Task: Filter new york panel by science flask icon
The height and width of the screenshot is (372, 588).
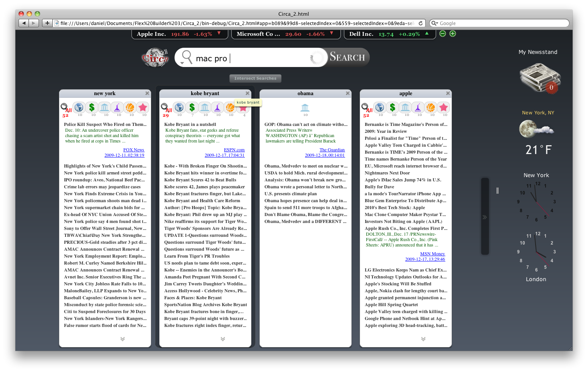Action: [117, 107]
